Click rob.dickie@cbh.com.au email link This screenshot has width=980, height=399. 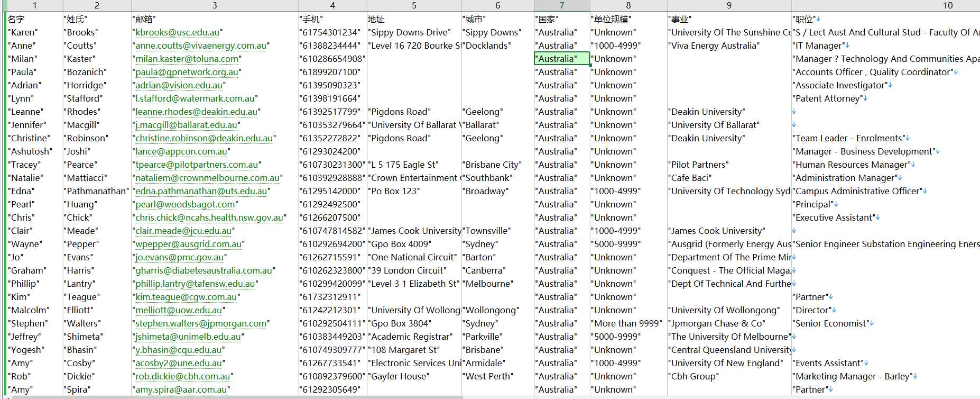pos(183,376)
